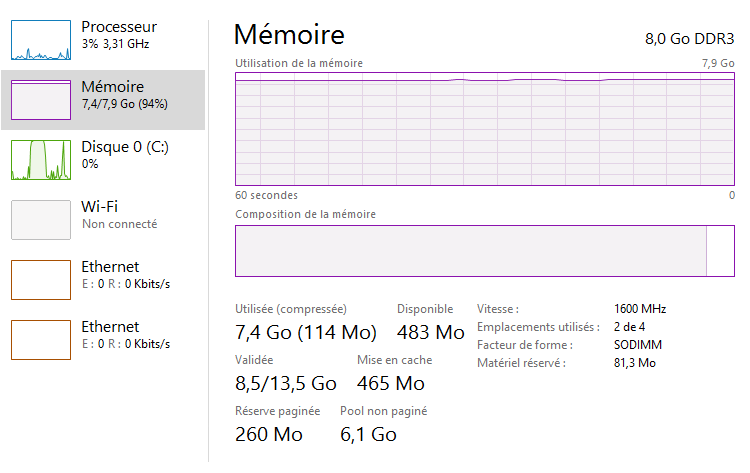This screenshot has height=473, width=750.
Task: Select the lower Ethernet graph thumbnail
Action: pyautogui.click(x=41, y=340)
